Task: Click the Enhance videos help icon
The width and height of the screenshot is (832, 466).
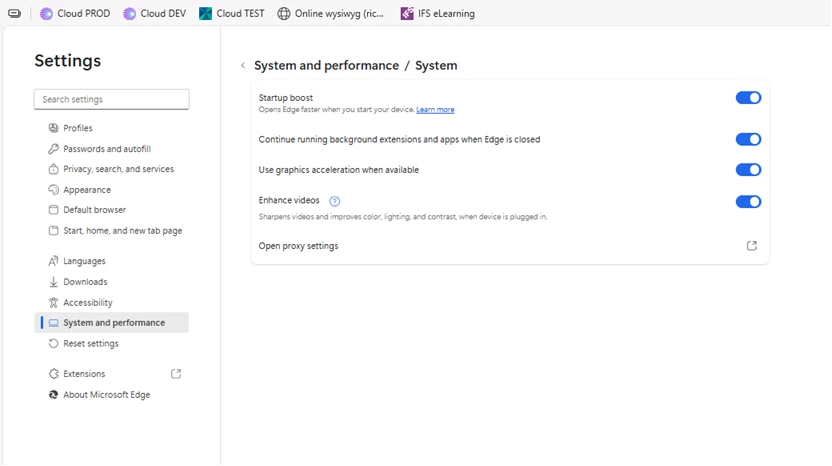Action: point(335,201)
